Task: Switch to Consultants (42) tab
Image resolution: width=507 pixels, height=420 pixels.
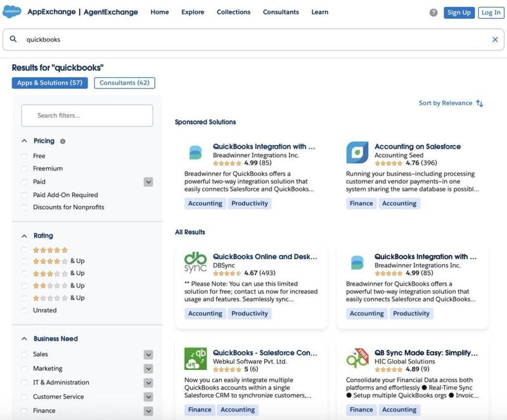Action: point(124,83)
